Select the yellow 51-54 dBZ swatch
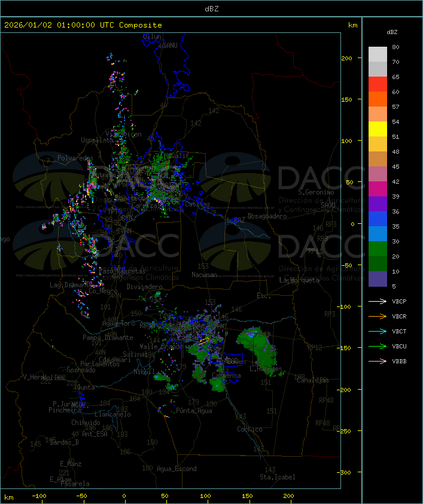423x504 pixels. pos(378,129)
